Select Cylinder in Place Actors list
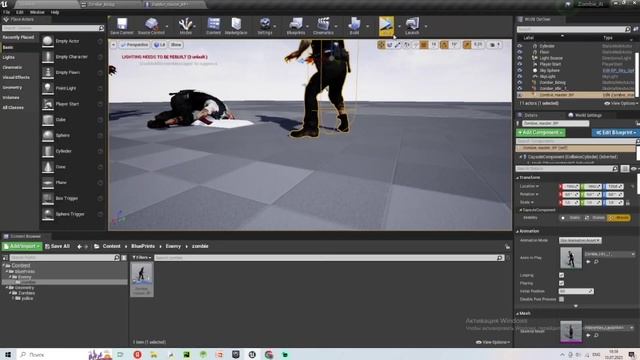Viewport: 640px width, 360px height. 73,151
